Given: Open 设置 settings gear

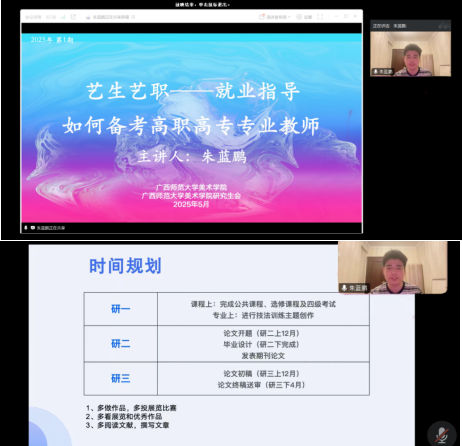Looking at the screenshot, I should [304, 17].
